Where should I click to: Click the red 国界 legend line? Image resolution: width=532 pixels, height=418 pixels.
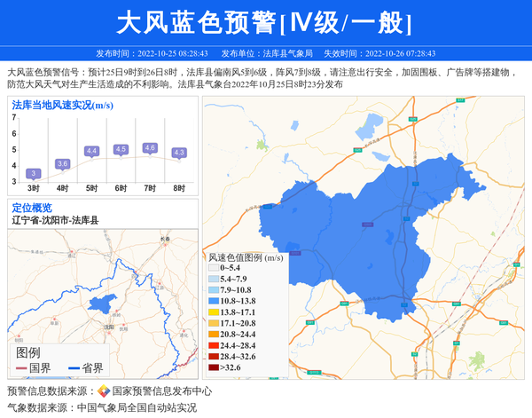coord(21,368)
